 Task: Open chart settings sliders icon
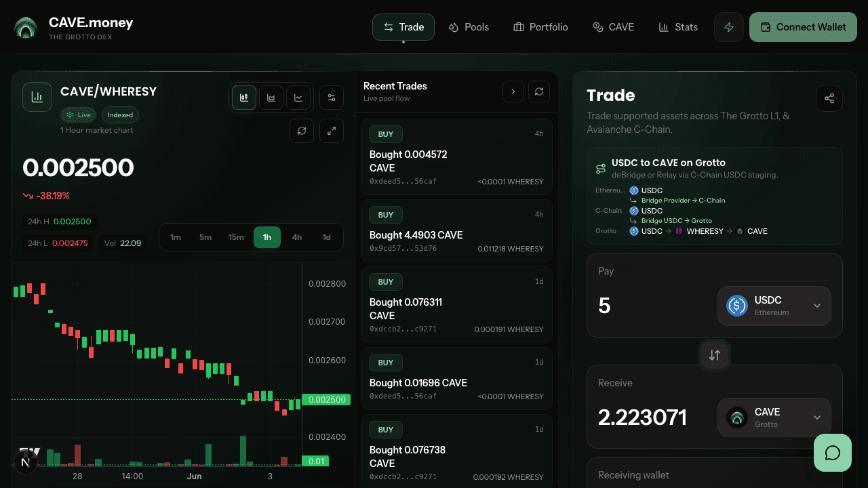pos(332,98)
